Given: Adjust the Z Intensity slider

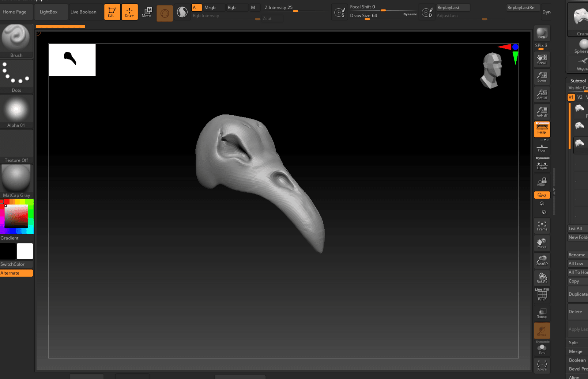Looking at the screenshot, I should click(296, 11).
